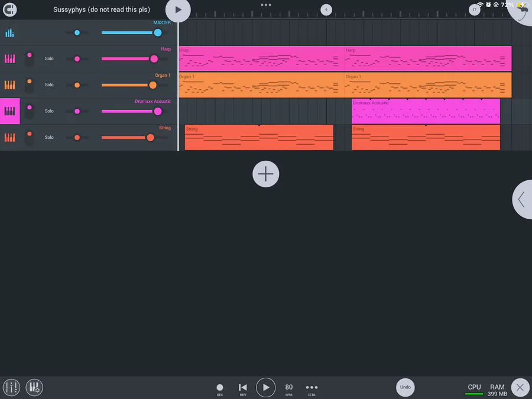Select the first String clip
532x399 pixels.
[259, 137]
